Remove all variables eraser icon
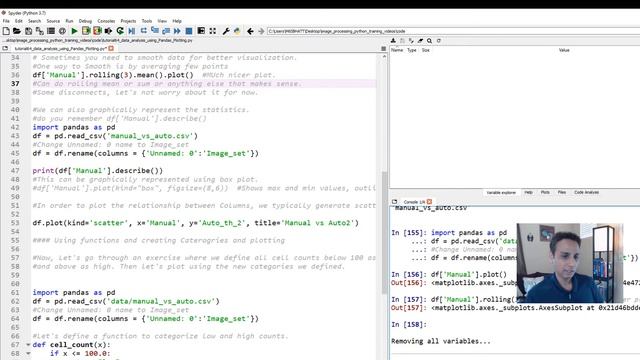640x360 pixels. click(420, 41)
